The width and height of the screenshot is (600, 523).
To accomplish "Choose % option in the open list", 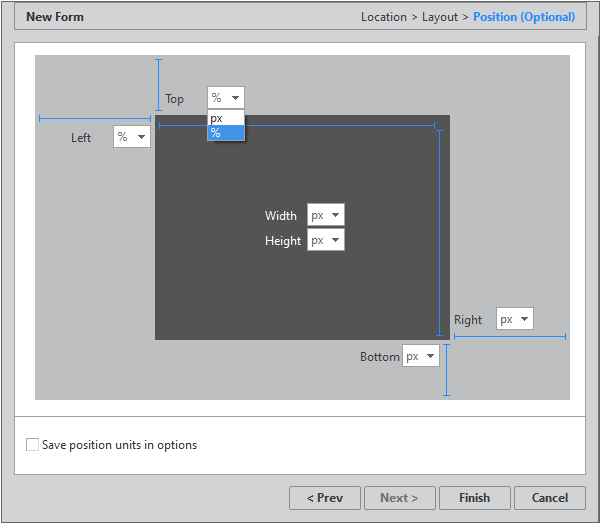I will tap(225, 132).
